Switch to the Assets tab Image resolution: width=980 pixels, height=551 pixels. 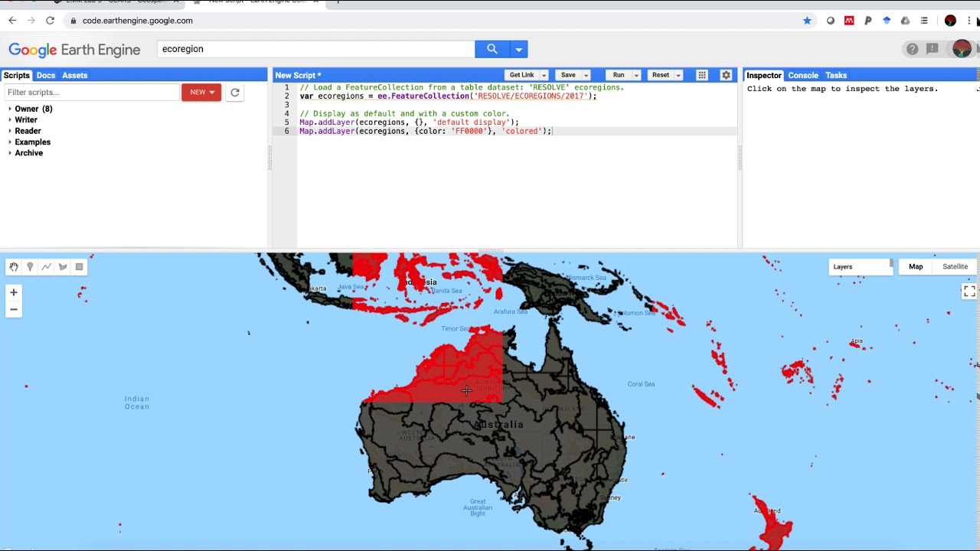pos(75,75)
